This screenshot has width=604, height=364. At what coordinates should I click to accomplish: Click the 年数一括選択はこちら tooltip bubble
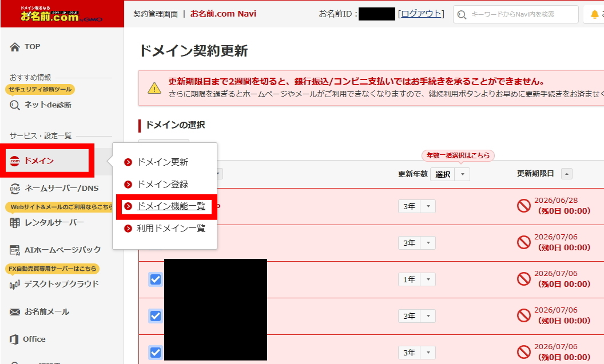pos(458,155)
